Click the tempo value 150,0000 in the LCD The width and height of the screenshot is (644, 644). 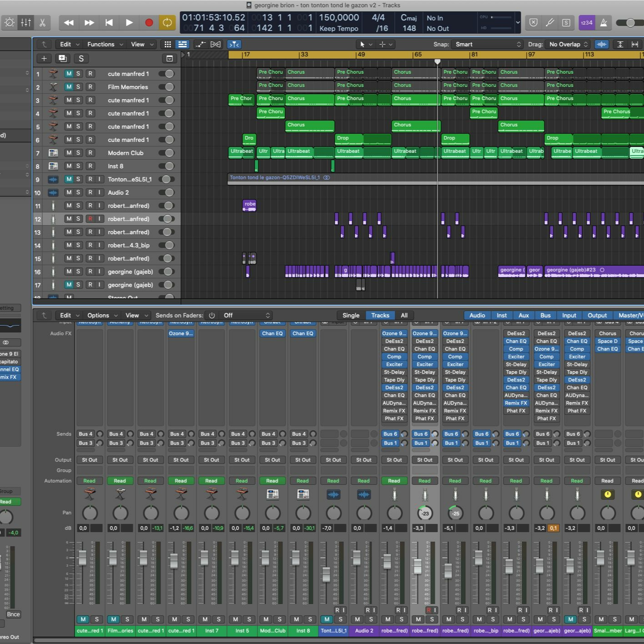[x=339, y=18]
